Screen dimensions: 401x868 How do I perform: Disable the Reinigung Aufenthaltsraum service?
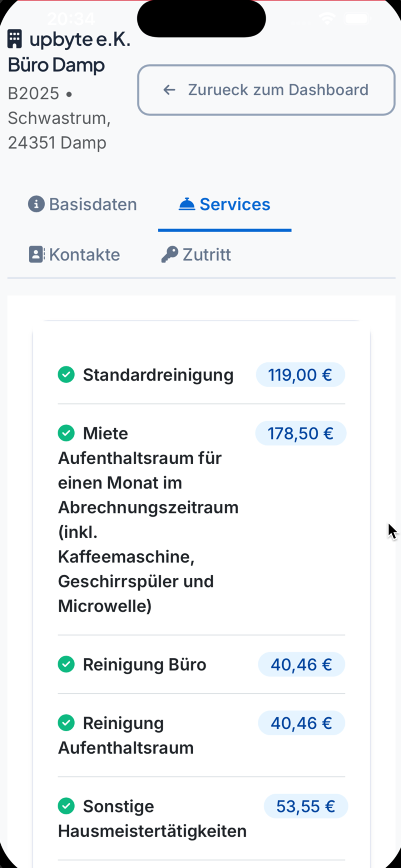(x=66, y=723)
